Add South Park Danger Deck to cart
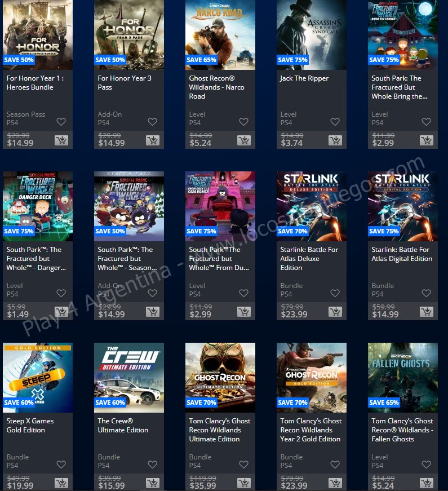This screenshot has height=491, width=448. (61, 312)
